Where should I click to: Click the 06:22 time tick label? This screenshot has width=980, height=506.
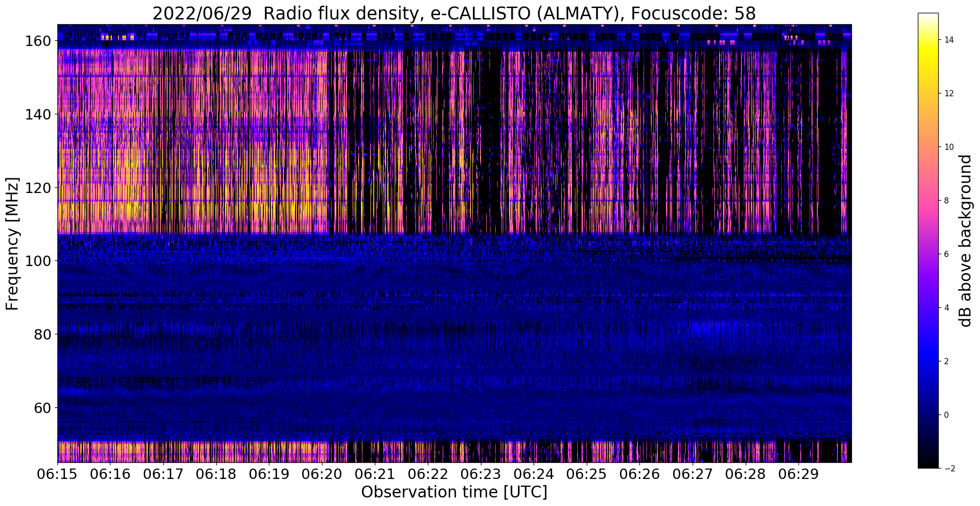[x=428, y=474]
